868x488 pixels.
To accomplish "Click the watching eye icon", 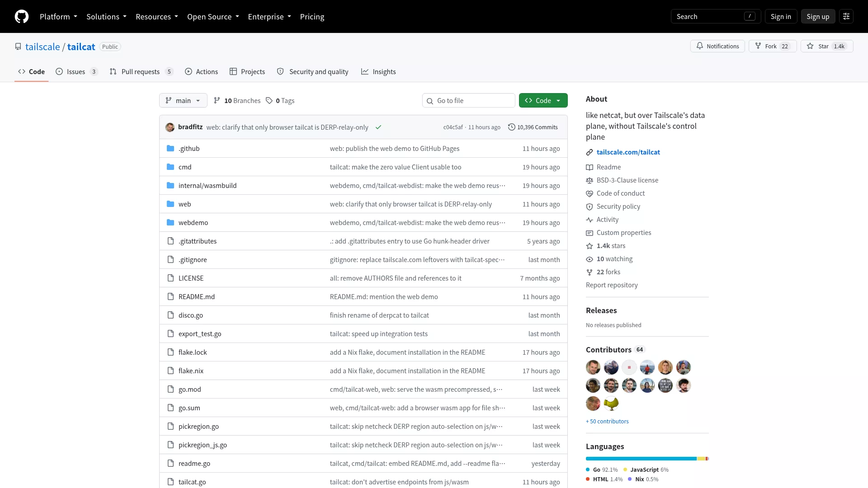I will 590,259.
